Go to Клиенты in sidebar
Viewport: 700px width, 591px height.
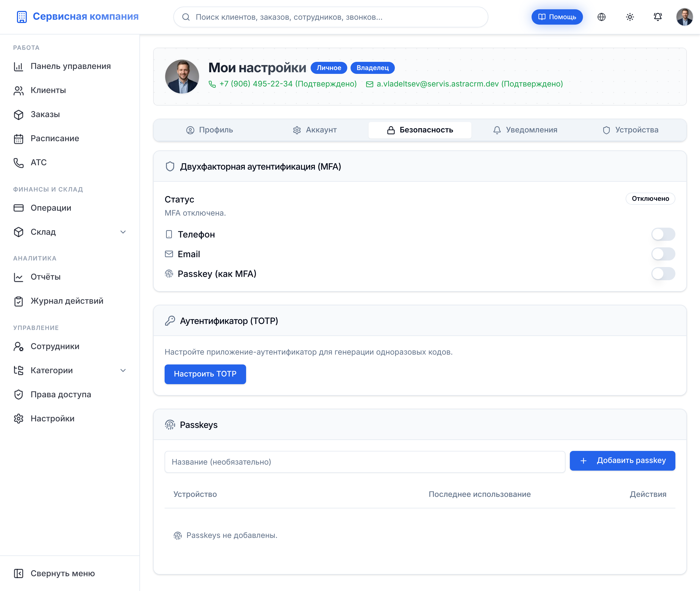click(70, 91)
